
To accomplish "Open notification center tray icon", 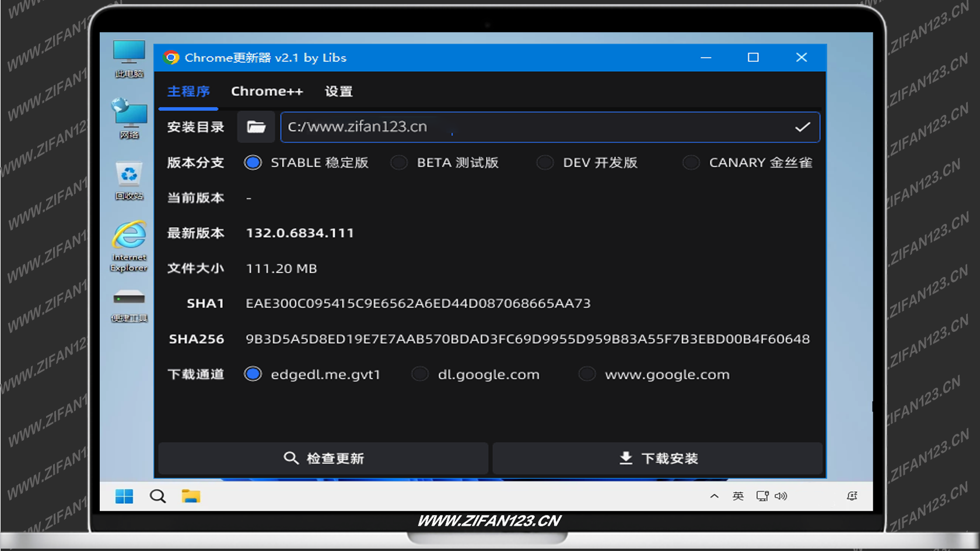I will click(x=852, y=496).
